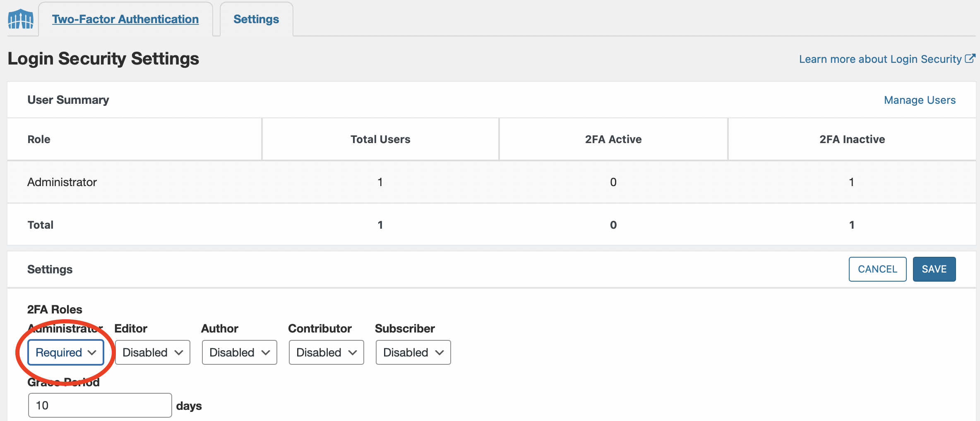Image resolution: width=980 pixels, height=421 pixels.
Task: Click the 2FA Active column header
Action: click(x=613, y=139)
